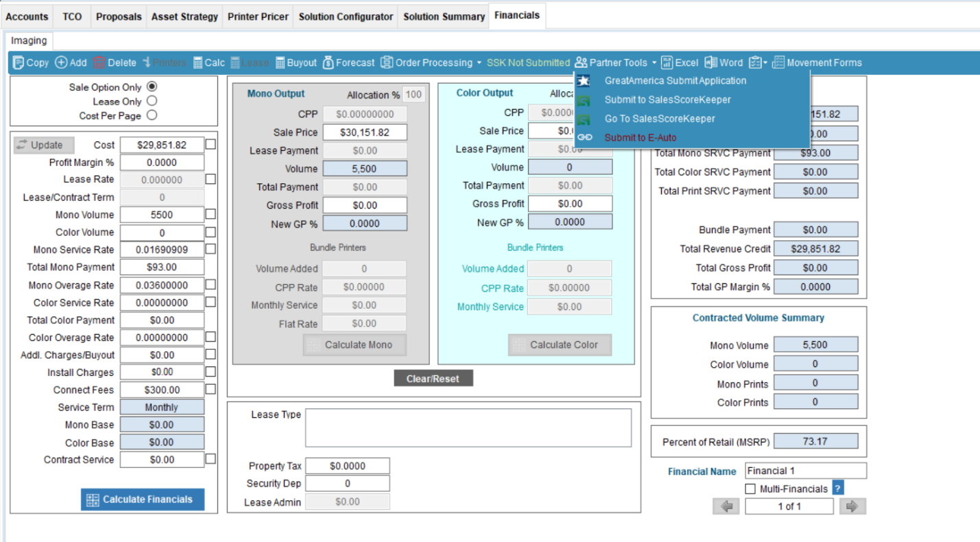The height and width of the screenshot is (542, 980).
Task: Click the Clear/Reset button
Action: point(433,378)
